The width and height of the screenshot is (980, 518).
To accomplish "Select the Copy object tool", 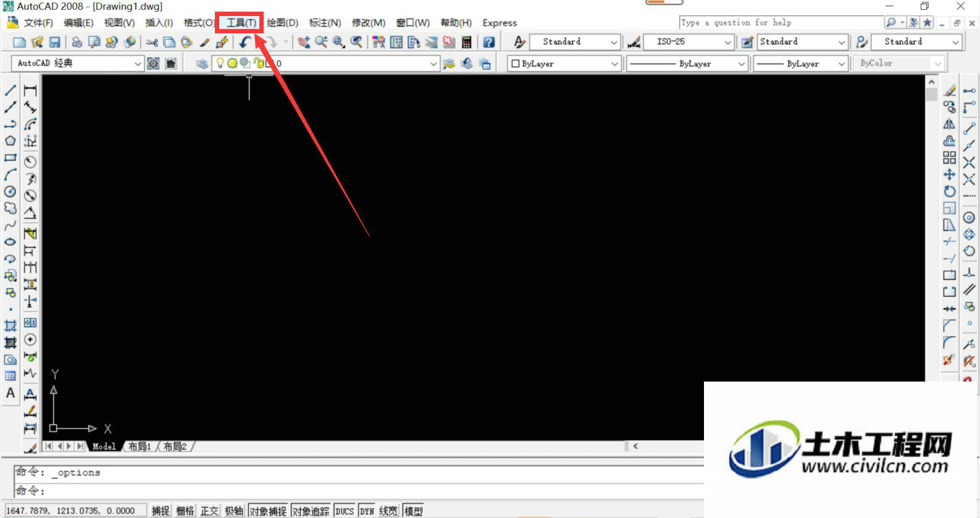I will (x=950, y=107).
